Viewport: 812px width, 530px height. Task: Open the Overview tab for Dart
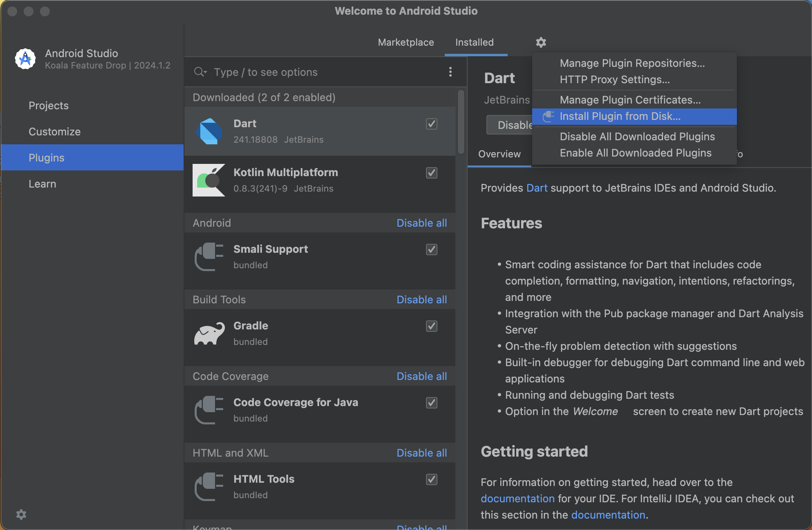pyautogui.click(x=499, y=154)
